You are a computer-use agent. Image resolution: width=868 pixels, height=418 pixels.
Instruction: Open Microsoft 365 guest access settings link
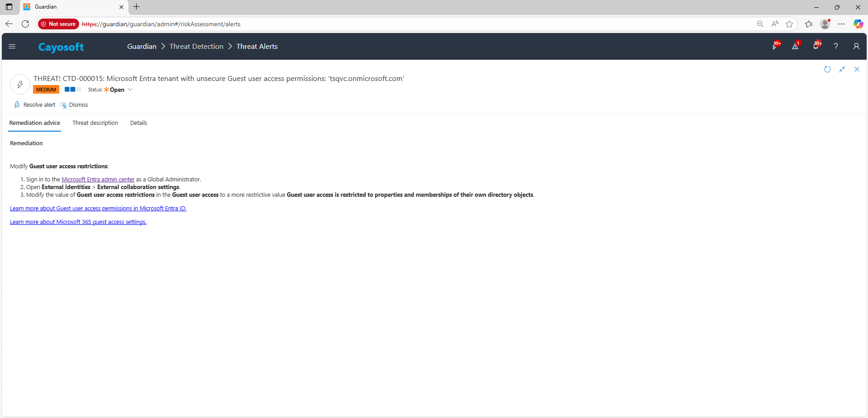click(78, 222)
